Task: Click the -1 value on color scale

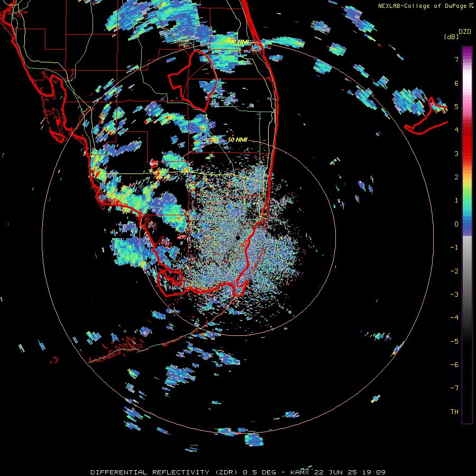Action: click(x=454, y=248)
